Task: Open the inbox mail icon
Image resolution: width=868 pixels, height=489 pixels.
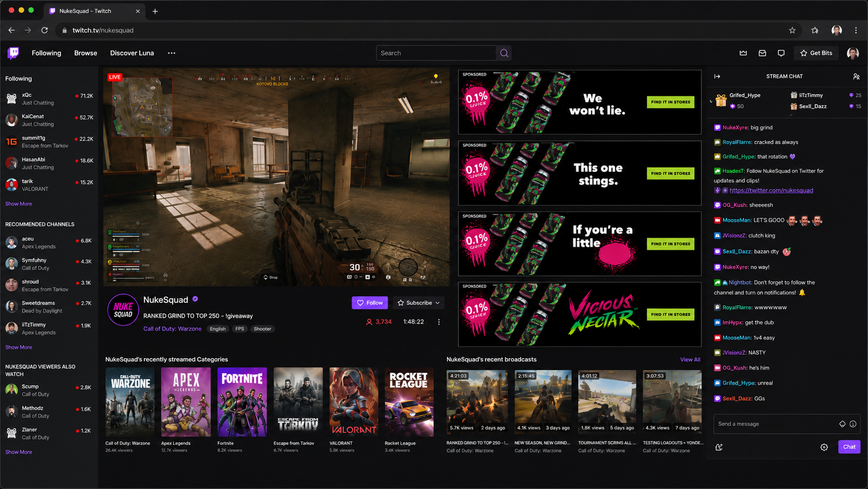Action: [x=762, y=53]
